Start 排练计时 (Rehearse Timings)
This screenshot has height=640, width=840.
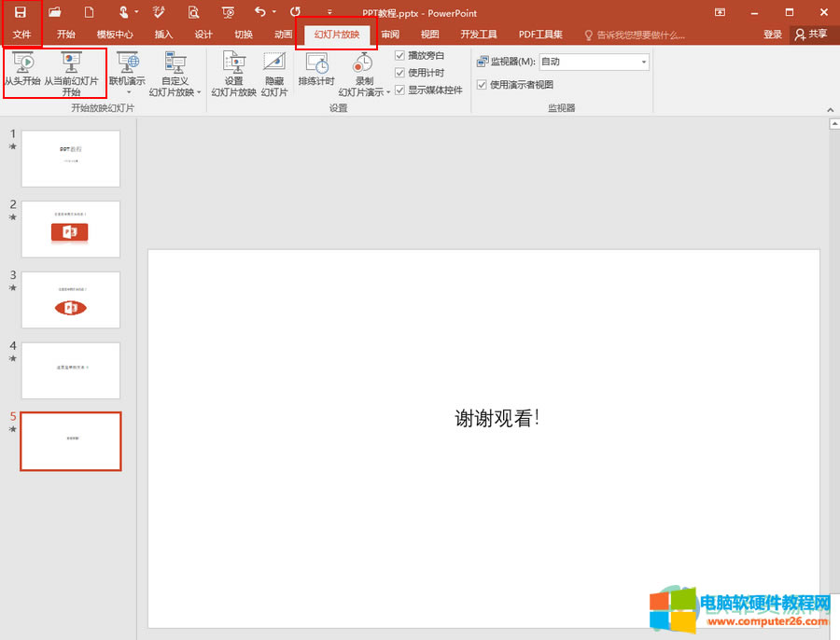pyautogui.click(x=315, y=72)
